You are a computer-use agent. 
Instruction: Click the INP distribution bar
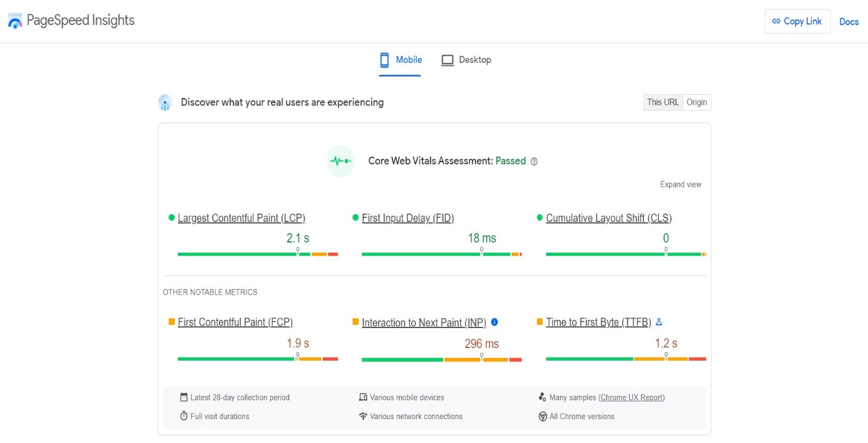[442, 359]
